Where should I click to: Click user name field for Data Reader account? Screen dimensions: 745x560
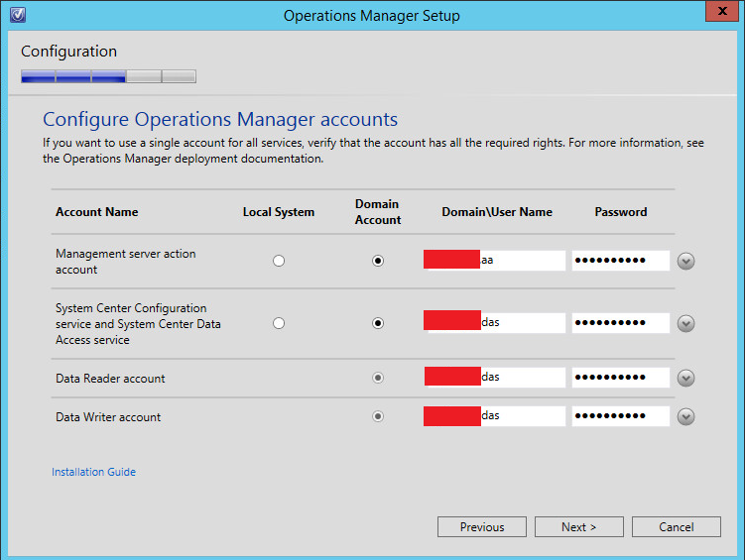point(495,377)
